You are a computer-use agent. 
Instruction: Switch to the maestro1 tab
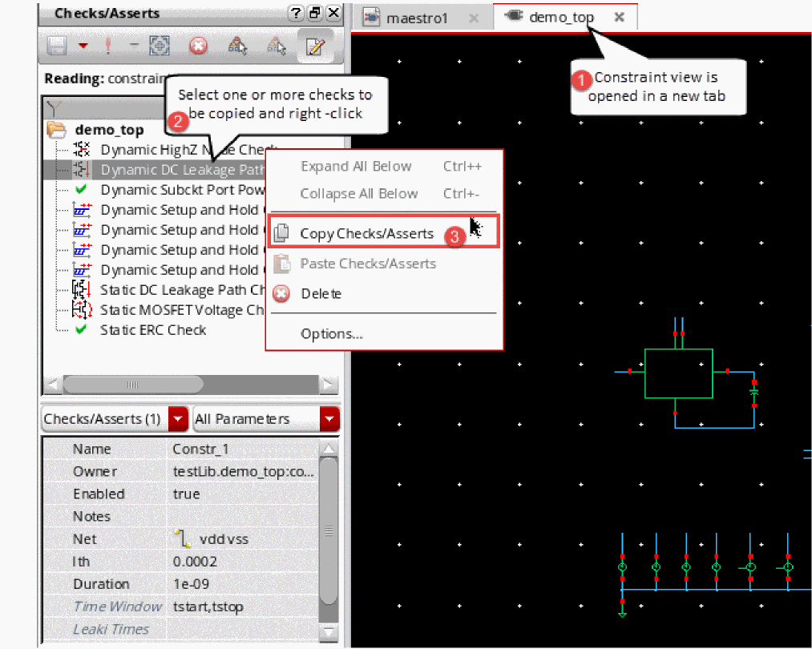pyautogui.click(x=417, y=18)
